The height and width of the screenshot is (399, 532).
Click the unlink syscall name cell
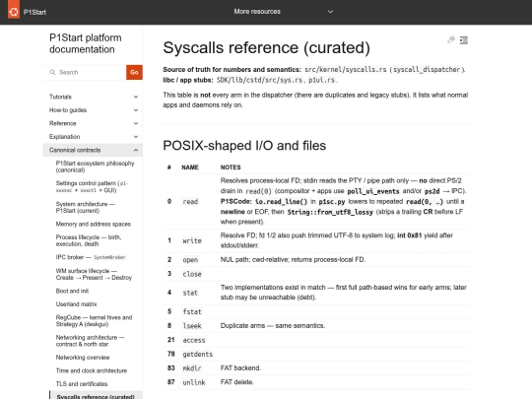point(194,382)
